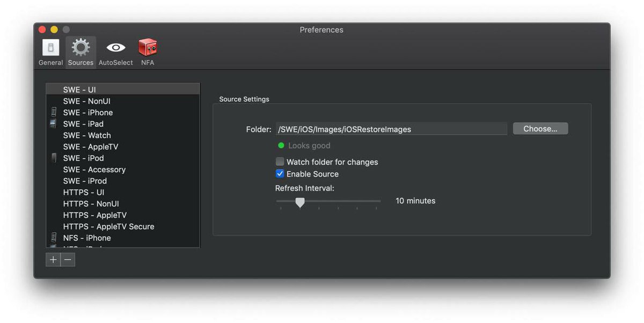Select the SWE - AppleTV source row
Viewport: 644px width, 323px height.
(x=123, y=146)
